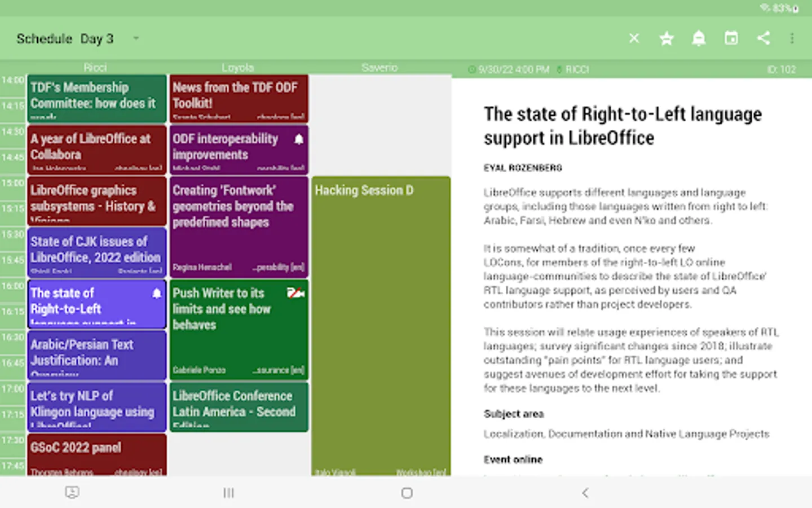Tap the session title in the details pane
This screenshot has width=812, height=508.
(623, 126)
